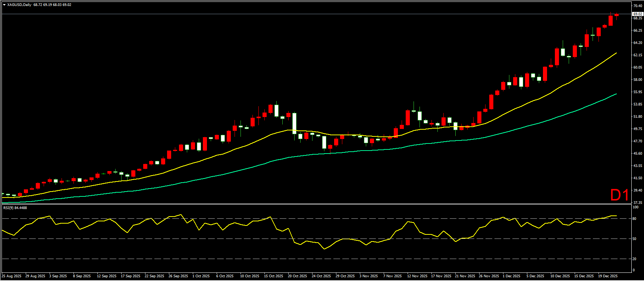Click the 1 Dec 2025 date label

pos(511,276)
